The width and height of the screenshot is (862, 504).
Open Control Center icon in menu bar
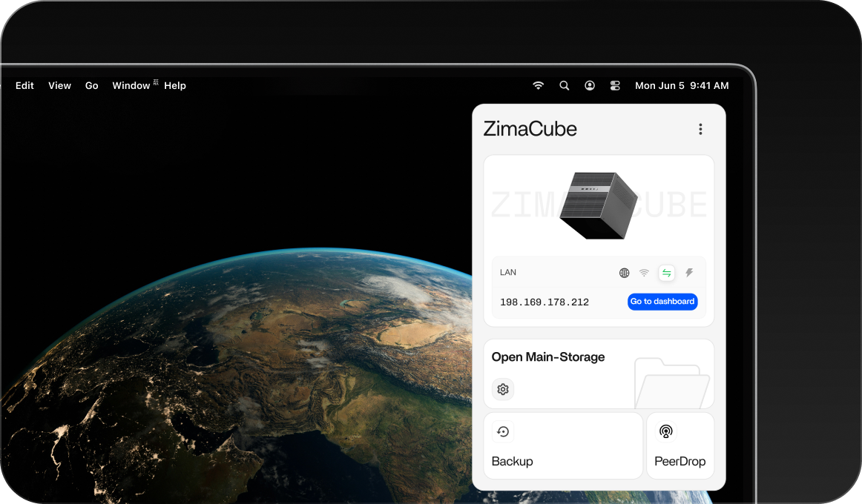coord(615,86)
